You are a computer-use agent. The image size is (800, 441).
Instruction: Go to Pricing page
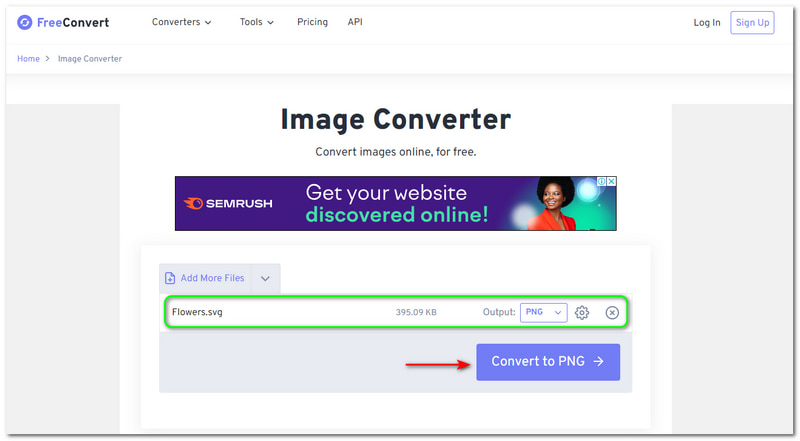pyautogui.click(x=312, y=22)
